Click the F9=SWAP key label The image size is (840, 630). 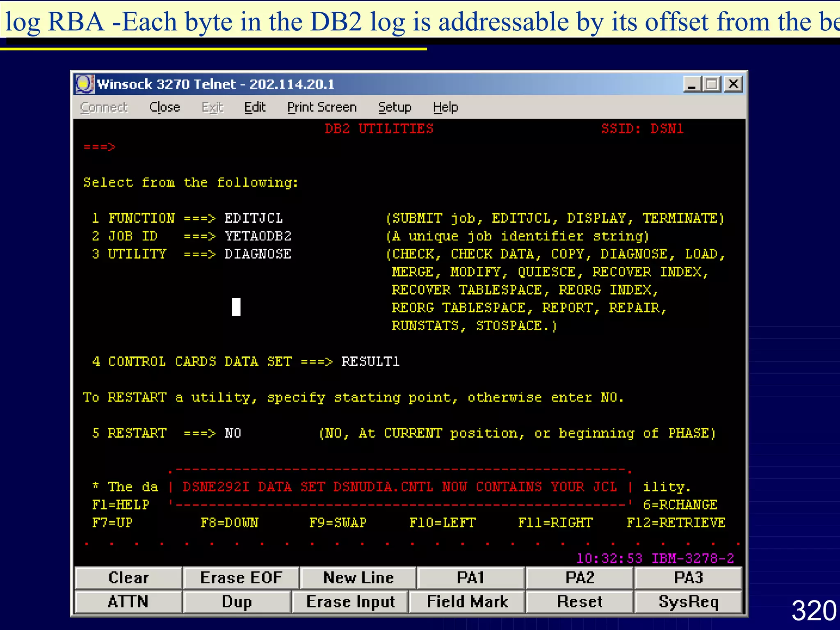[x=338, y=523]
